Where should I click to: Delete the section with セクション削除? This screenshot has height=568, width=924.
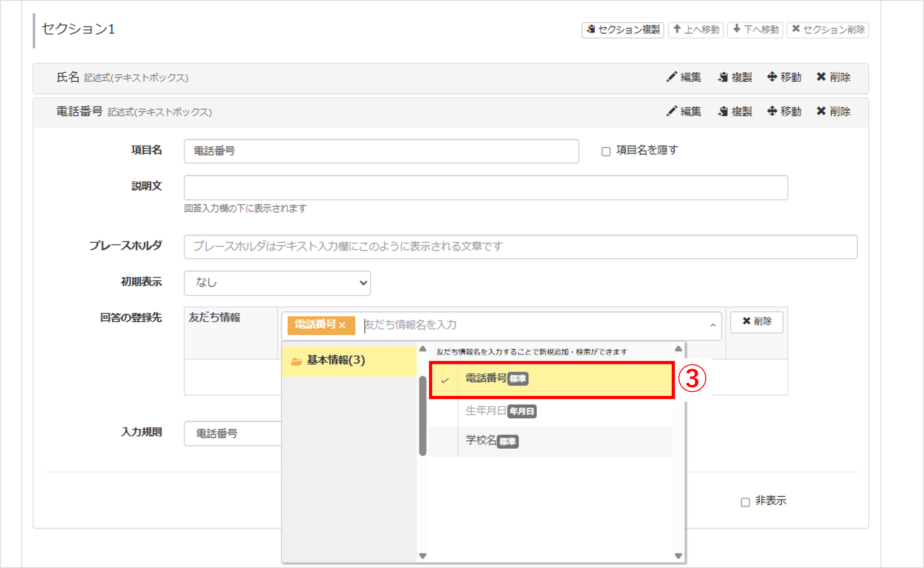click(828, 30)
